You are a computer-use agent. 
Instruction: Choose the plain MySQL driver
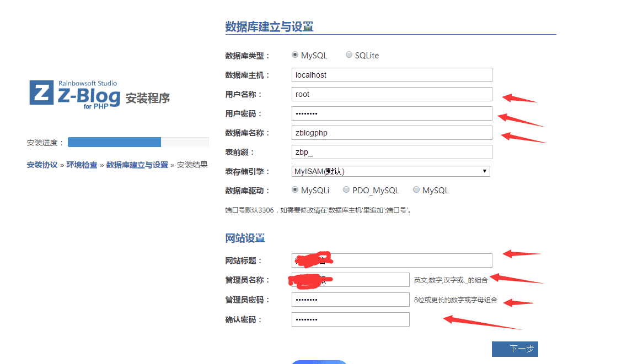(x=416, y=189)
